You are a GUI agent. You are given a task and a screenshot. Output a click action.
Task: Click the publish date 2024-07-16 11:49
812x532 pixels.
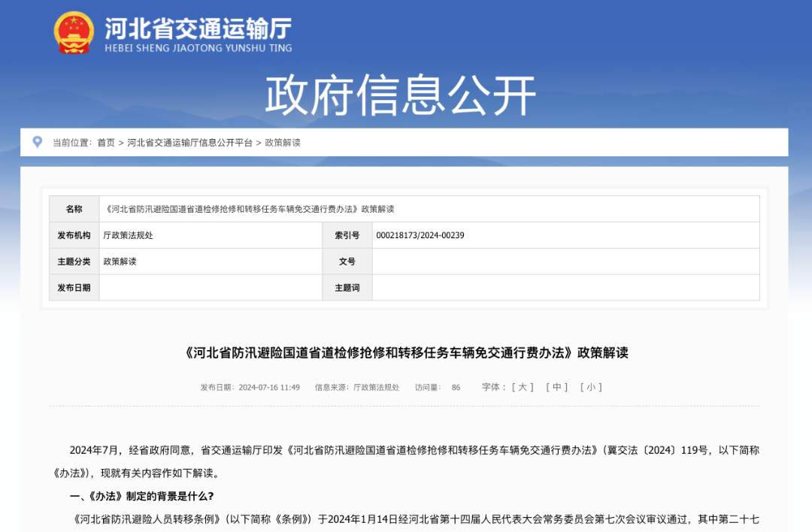tap(269, 388)
